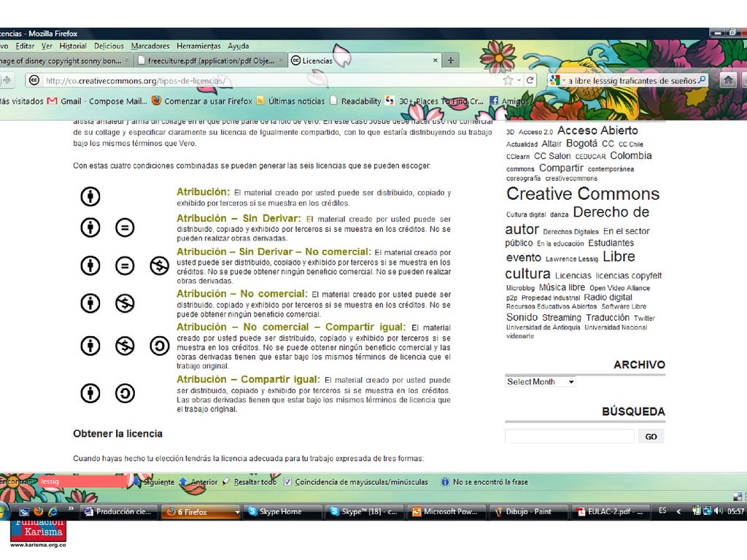Click the Atribución person icon in first row
The width and height of the screenshot is (747, 560).
pos(90,196)
